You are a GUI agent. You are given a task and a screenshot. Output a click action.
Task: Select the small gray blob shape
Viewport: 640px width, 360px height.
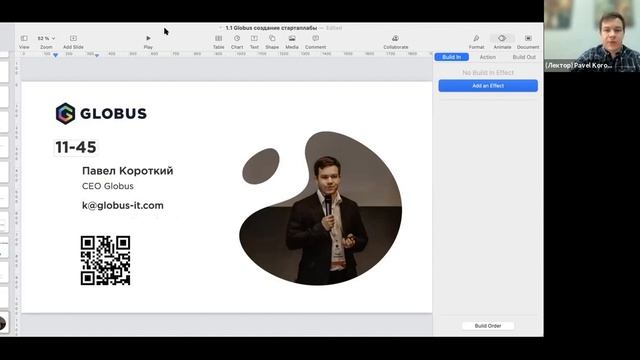[261, 166]
